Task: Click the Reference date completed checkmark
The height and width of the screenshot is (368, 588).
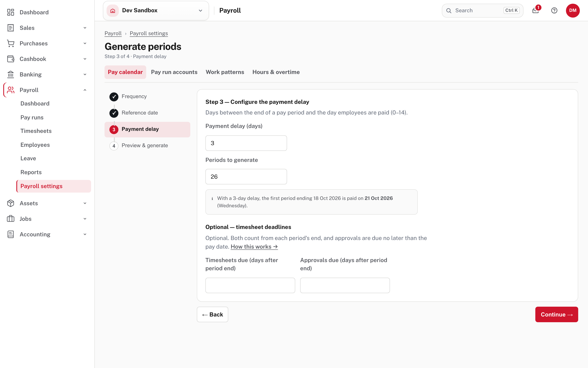Action: [114, 113]
